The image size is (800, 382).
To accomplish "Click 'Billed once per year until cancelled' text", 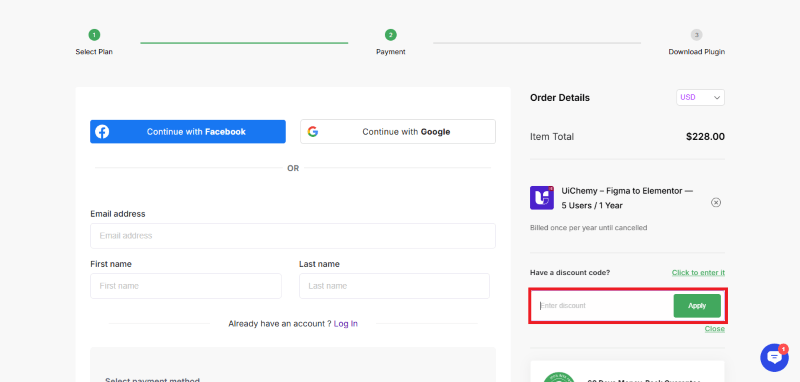I will tap(588, 227).
